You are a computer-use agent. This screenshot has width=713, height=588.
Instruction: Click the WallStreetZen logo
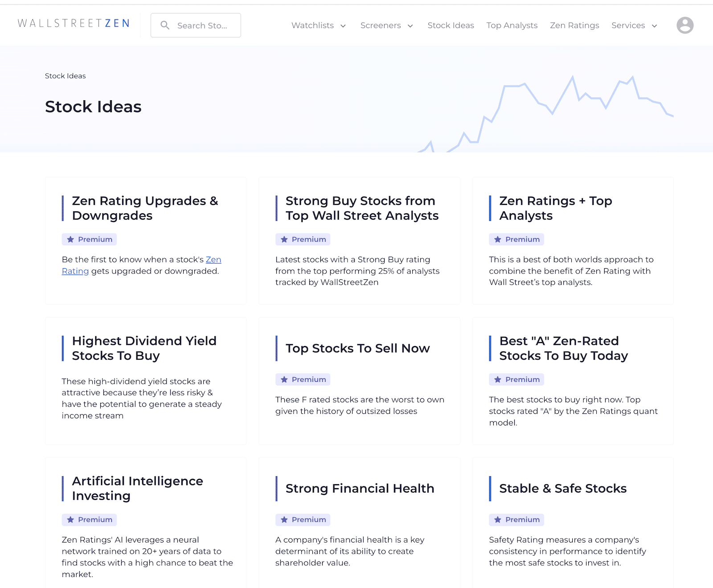74,24
